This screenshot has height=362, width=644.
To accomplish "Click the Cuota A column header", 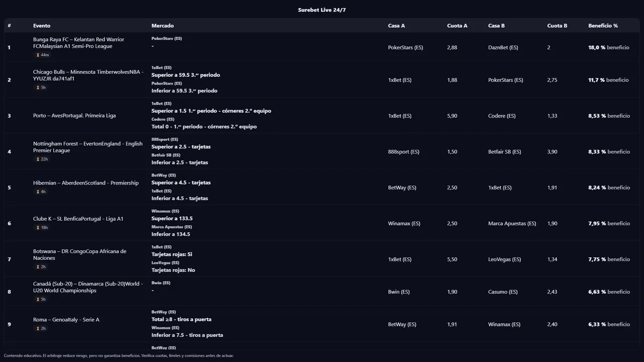I will pyautogui.click(x=457, y=26).
